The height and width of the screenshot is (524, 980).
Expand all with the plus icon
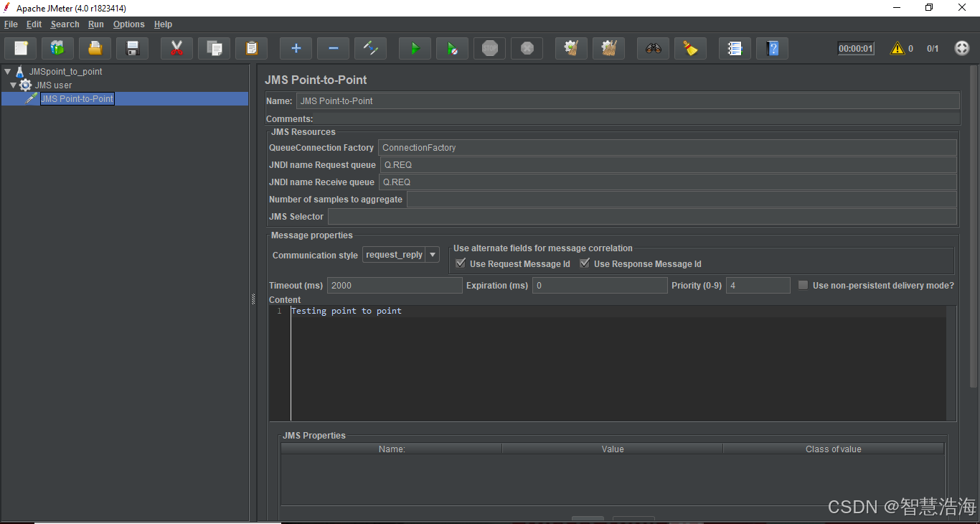tap(296, 48)
